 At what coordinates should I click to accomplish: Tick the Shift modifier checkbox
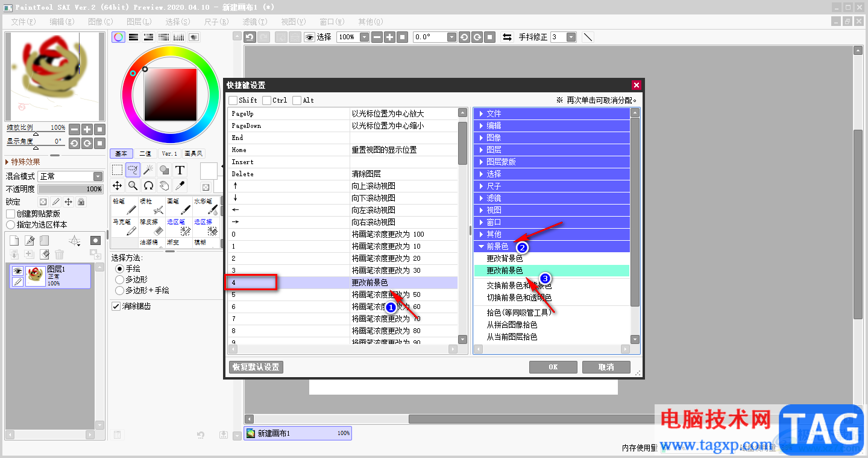pyautogui.click(x=233, y=100)
